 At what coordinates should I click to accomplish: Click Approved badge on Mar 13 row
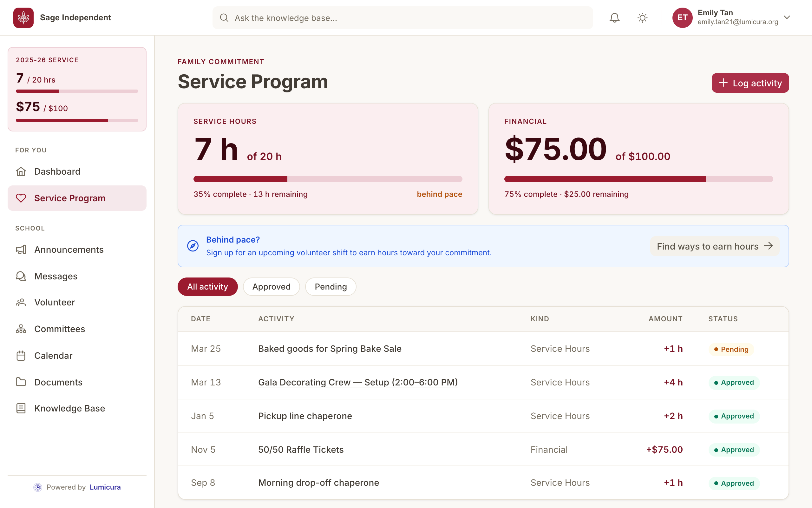(x=734, y=383)
